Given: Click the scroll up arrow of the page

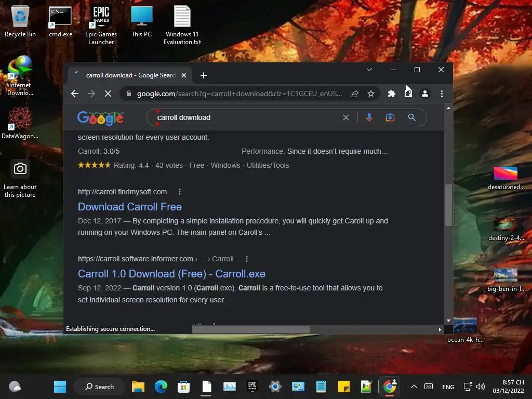Looking at the screenshot, I should [x=448, y=108].
